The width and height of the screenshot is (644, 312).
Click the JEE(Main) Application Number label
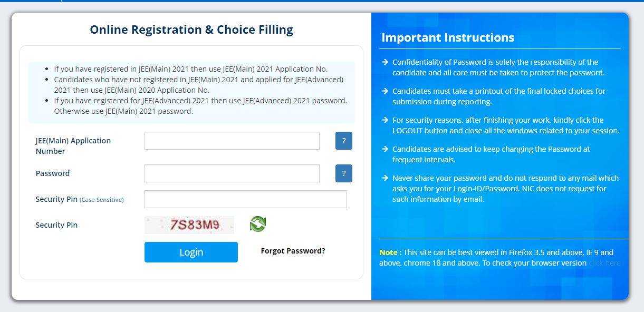pos(73,146)
